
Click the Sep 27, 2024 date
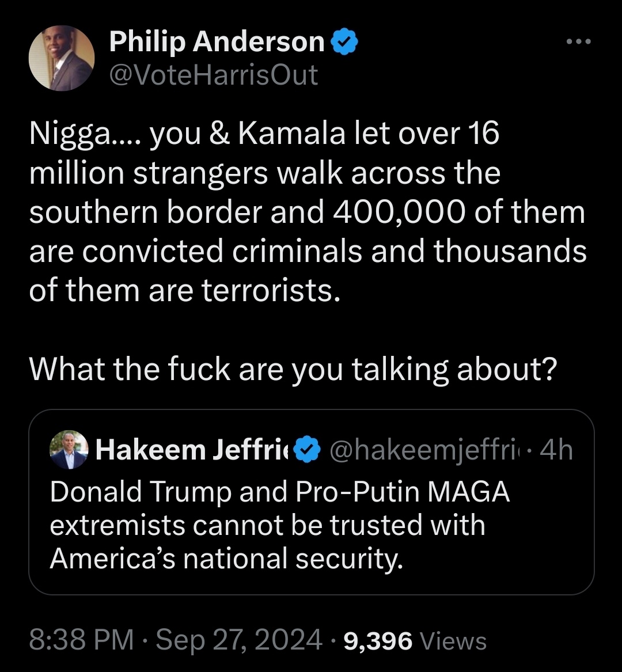[239, 640]
